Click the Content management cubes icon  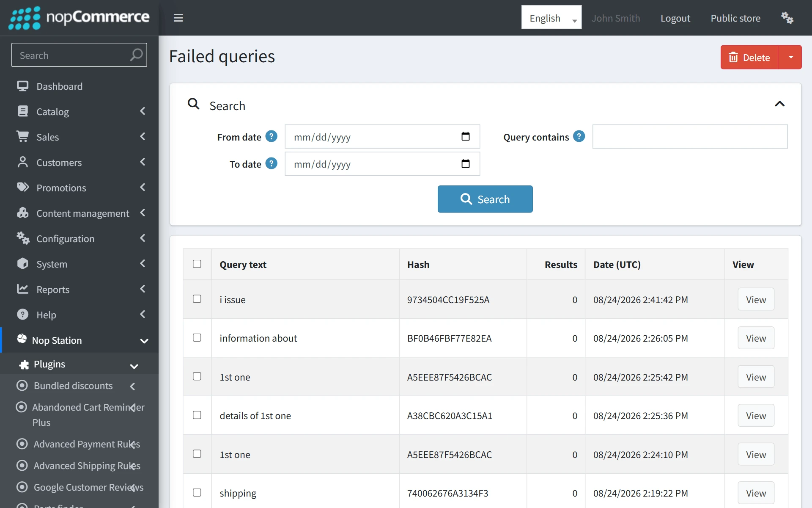coord(23,213)
